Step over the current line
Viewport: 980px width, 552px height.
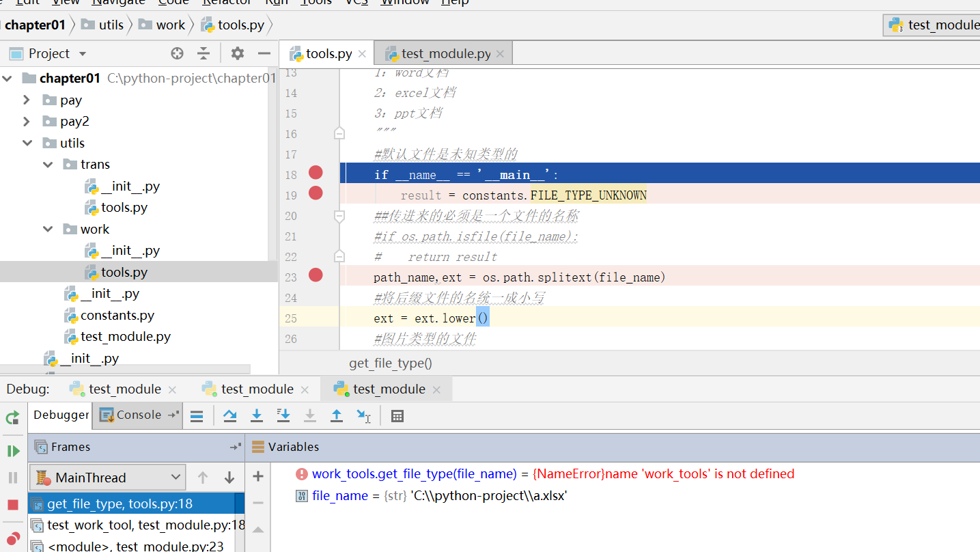click(230, 415)
